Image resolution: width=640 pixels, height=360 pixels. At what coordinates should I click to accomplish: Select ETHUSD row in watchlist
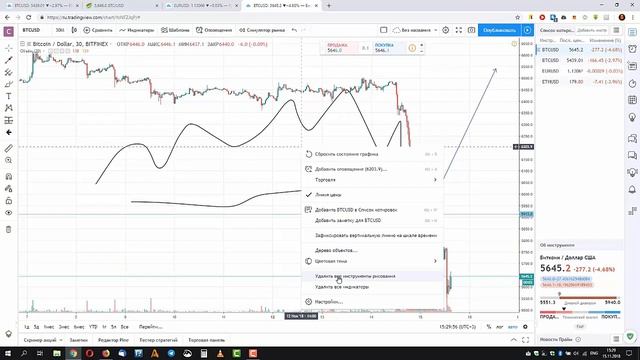[580, 82]
